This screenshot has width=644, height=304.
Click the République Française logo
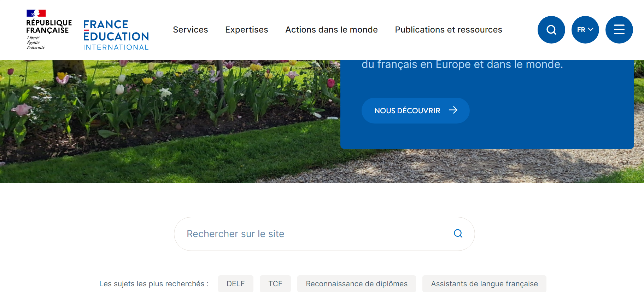(49, 30)
